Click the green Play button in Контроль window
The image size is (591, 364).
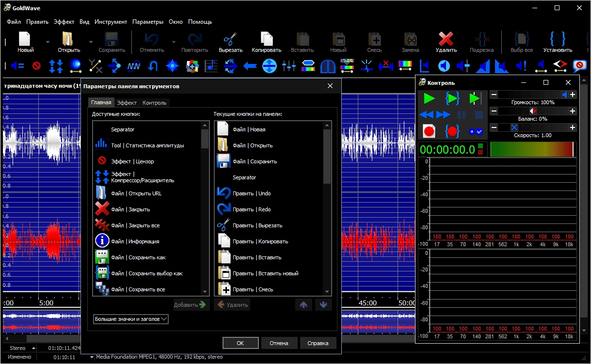click(429, 99)
